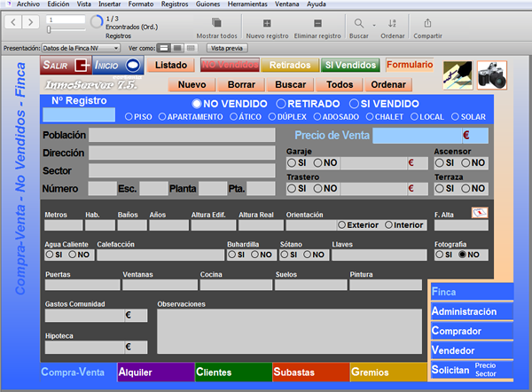
Task: Open the F. Alta calendar icon
Action: (x=480, y=213)
